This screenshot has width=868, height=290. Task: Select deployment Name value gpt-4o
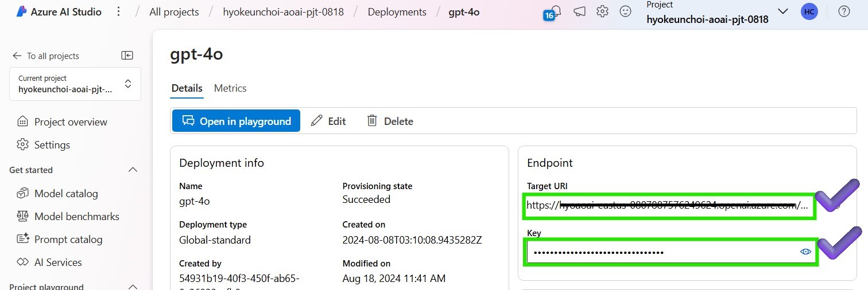click(x=195, y=201)
